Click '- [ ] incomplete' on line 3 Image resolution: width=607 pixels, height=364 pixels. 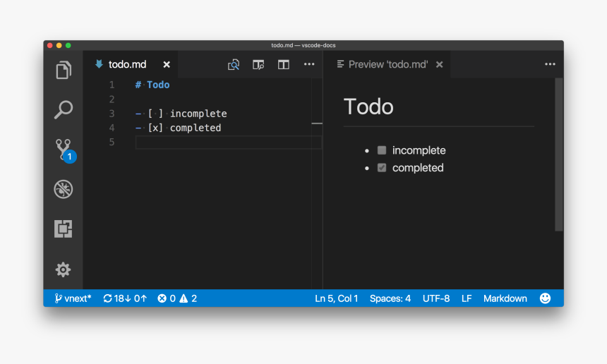click(x=181, y=114)
